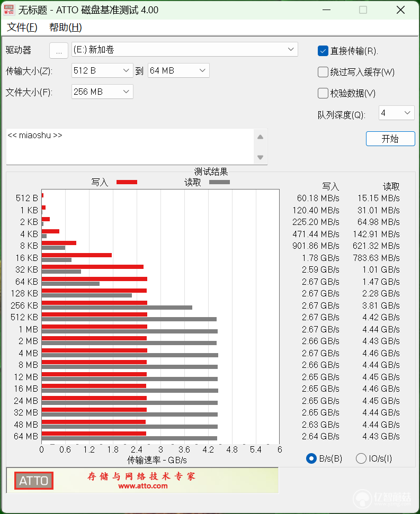Select the IO/s(I) radio button
Image resolution: width=420 pixels, height=514 pixels.
click(361, 458)
